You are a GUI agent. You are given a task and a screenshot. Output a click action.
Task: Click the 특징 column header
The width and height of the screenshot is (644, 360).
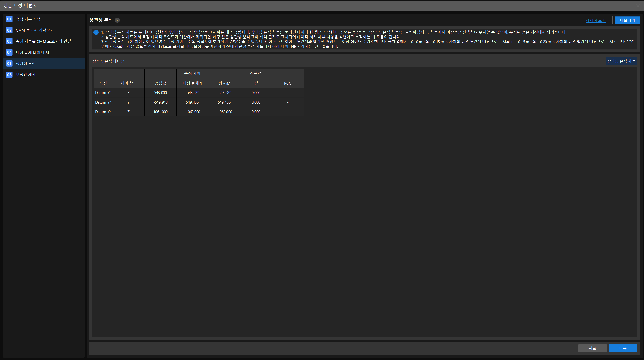(103, 83)
